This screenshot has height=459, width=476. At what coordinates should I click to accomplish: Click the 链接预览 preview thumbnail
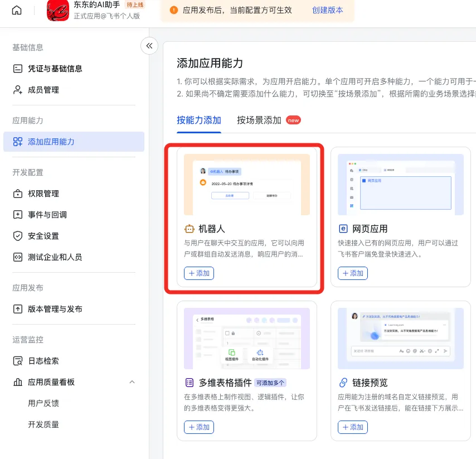click(401, 339)
